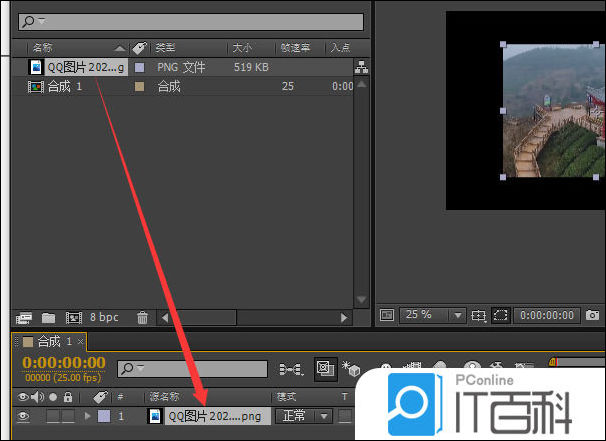
Task: Click the eye video column header in timeline
Action: pos(23,397)
